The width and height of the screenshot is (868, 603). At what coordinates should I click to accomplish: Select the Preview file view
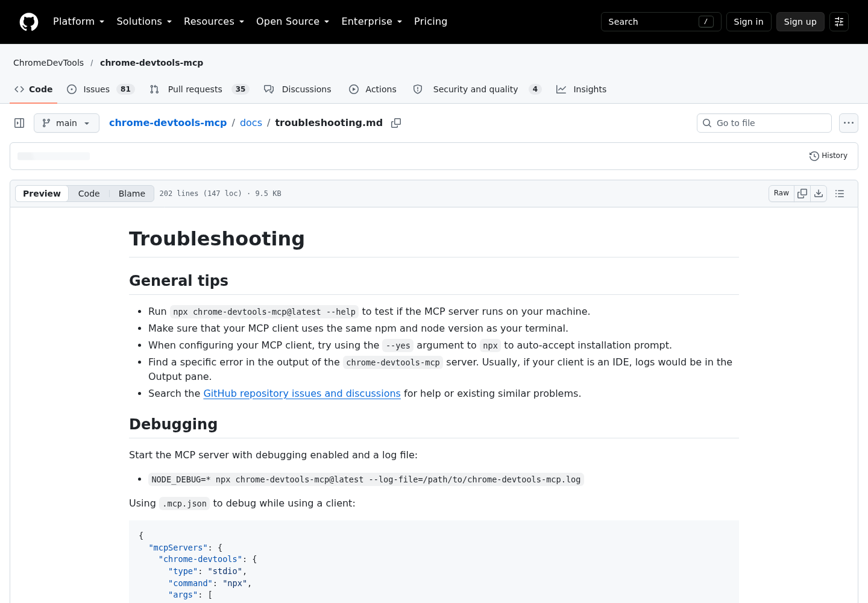coord(42,194)
